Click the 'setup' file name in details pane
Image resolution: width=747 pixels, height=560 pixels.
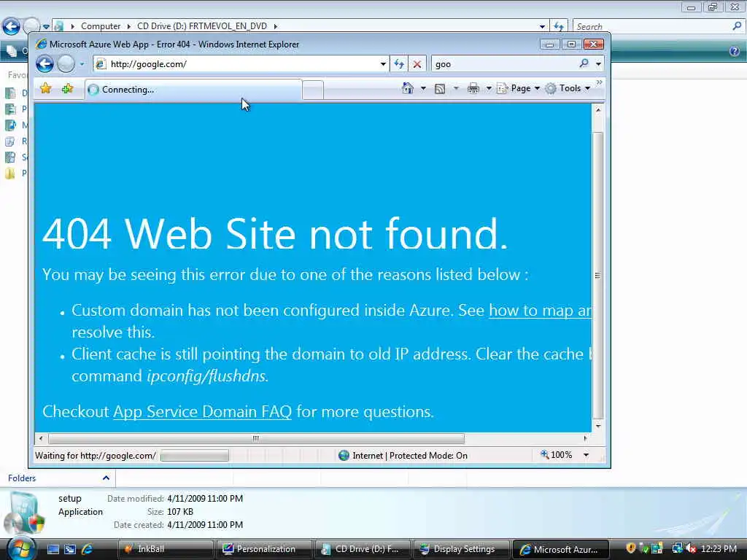coord(70,499)
